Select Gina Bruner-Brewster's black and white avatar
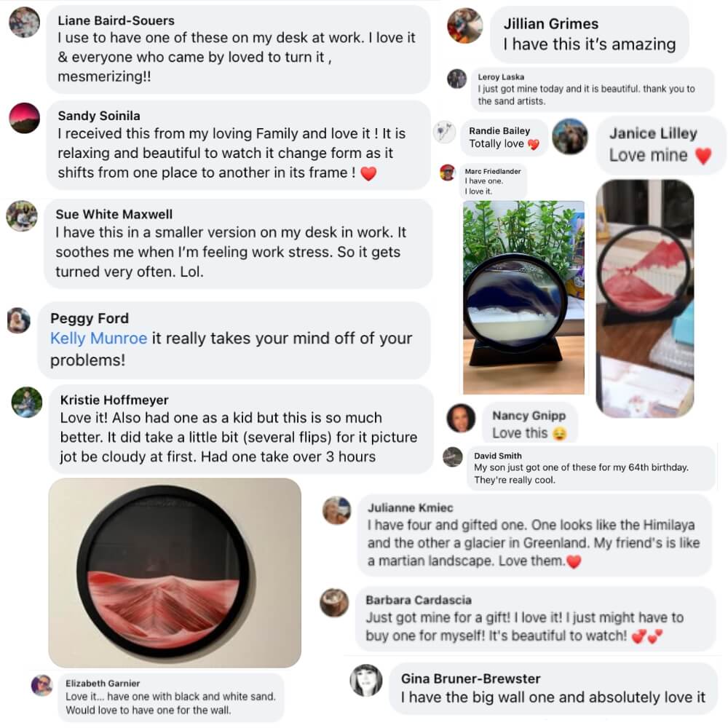728x728 pixels. click(x=366, y=680)
